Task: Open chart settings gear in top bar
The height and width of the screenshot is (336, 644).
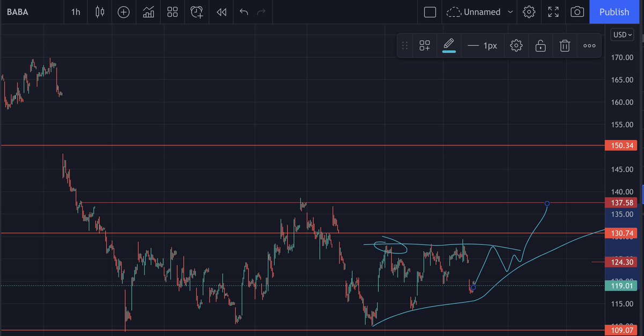Action: (x=529, y=12)
